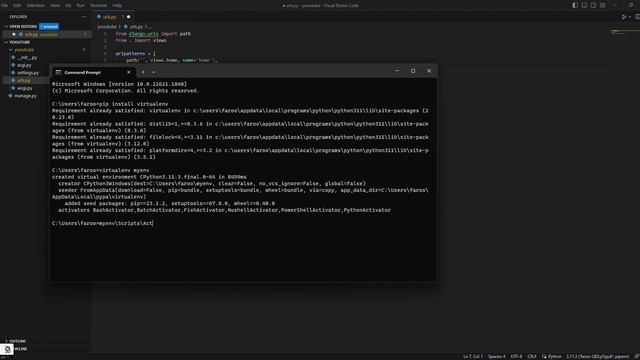Open the View menu in VS Code
This screenshot has width=640, height=360.
pyautogui.click(x=55, y=5)
